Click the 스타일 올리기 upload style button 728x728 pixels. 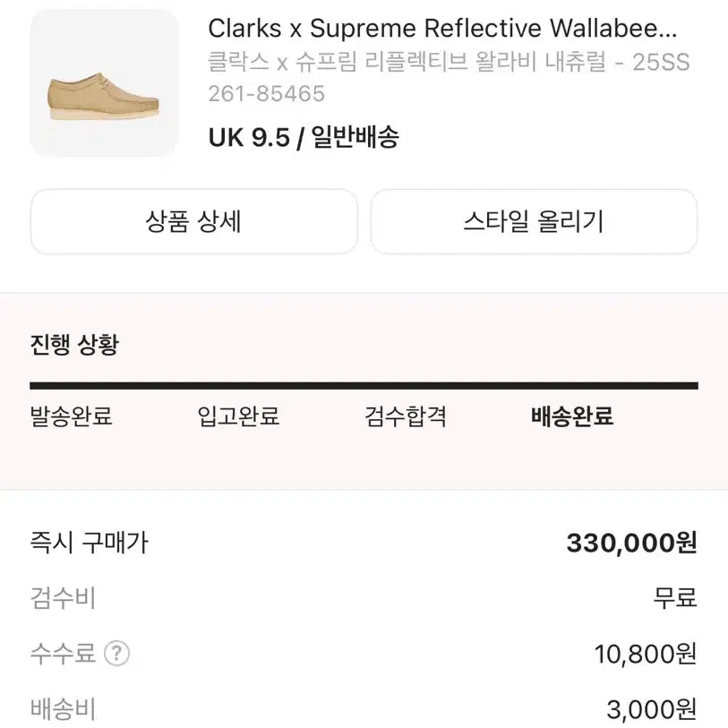tap(534, 221)
